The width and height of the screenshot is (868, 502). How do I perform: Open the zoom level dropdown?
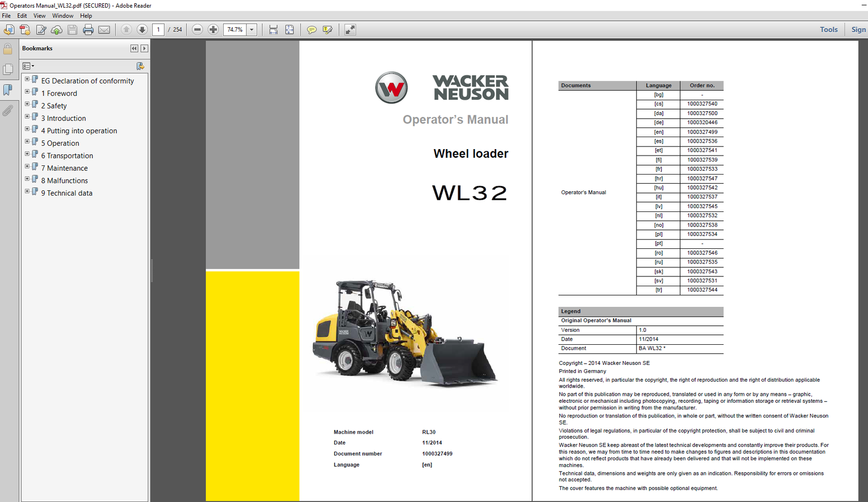click(252, 30)
